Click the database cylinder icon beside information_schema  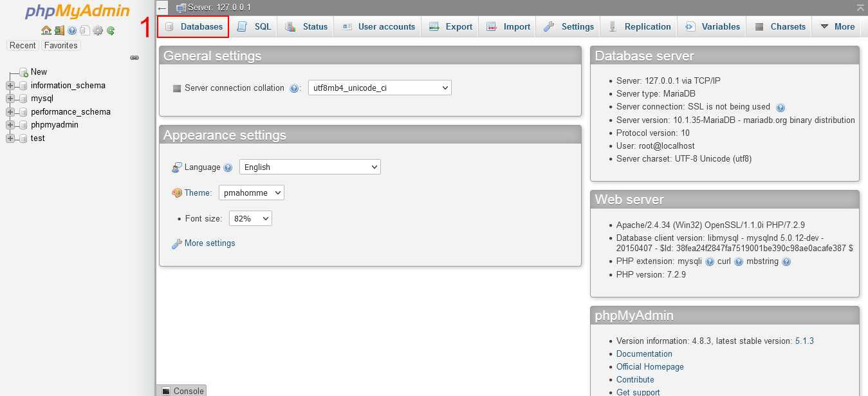(24, 86)
